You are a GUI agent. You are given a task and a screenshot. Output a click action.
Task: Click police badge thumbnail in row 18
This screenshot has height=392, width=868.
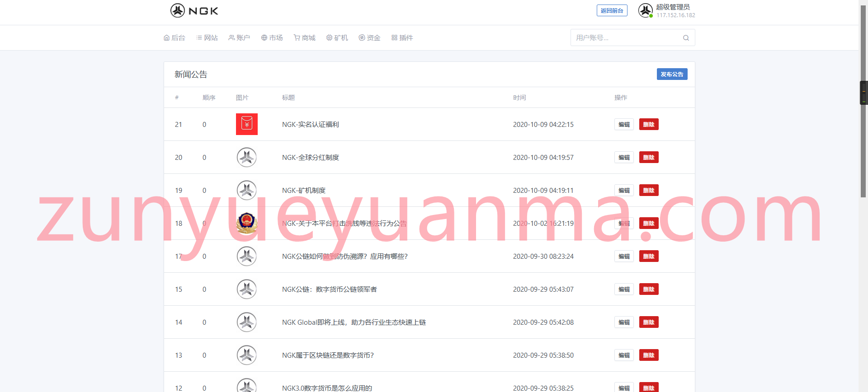click(247, 223)
